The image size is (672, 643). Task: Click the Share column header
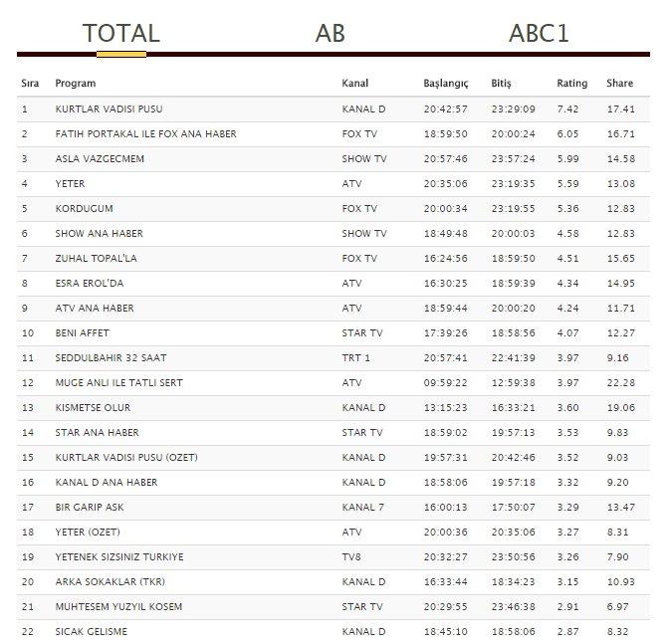coord(619,84)
